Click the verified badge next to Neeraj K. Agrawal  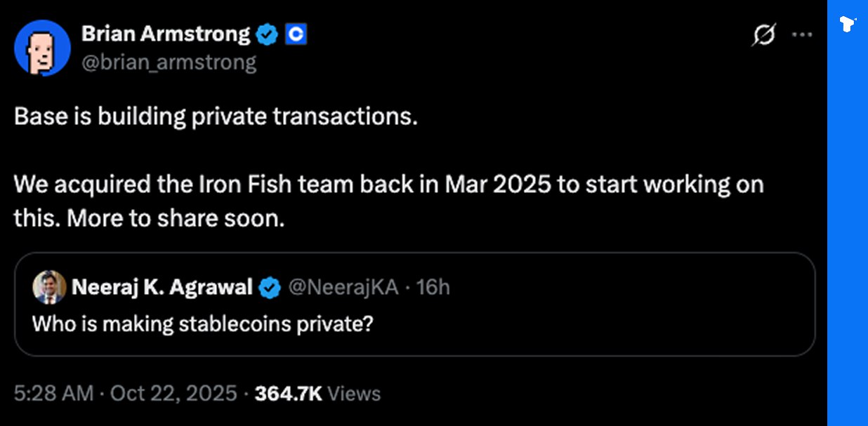tap(270, 287)
